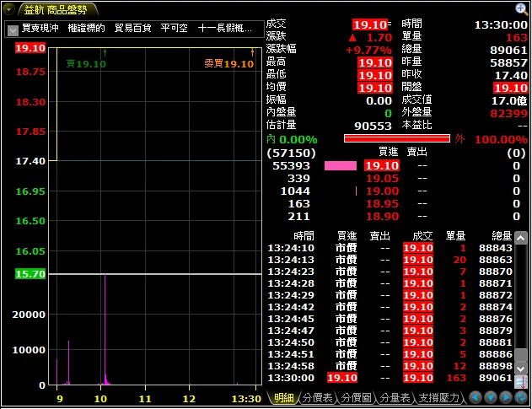Click the pink bid volume bar at 19.10
This screenshot has height=409, width=532.
click(x=341, y=165)
